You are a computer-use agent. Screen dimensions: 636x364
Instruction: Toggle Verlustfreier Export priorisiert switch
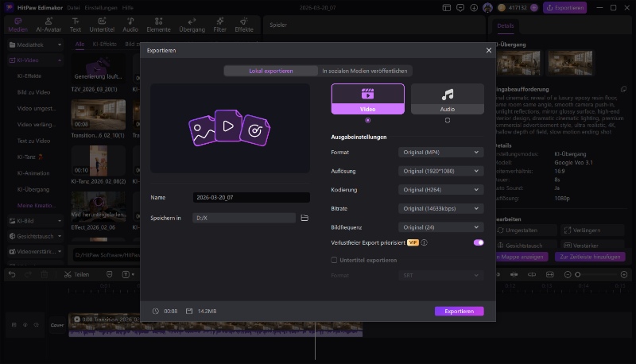tap(479, 242)
